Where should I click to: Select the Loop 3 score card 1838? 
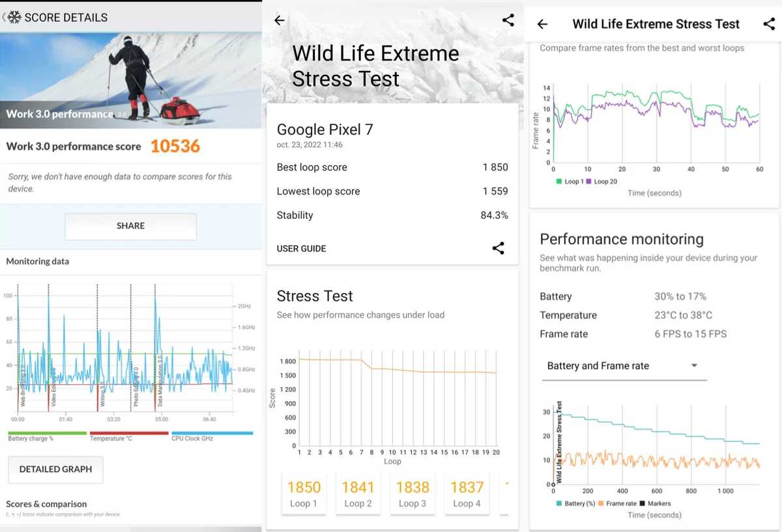coord(413,494)
